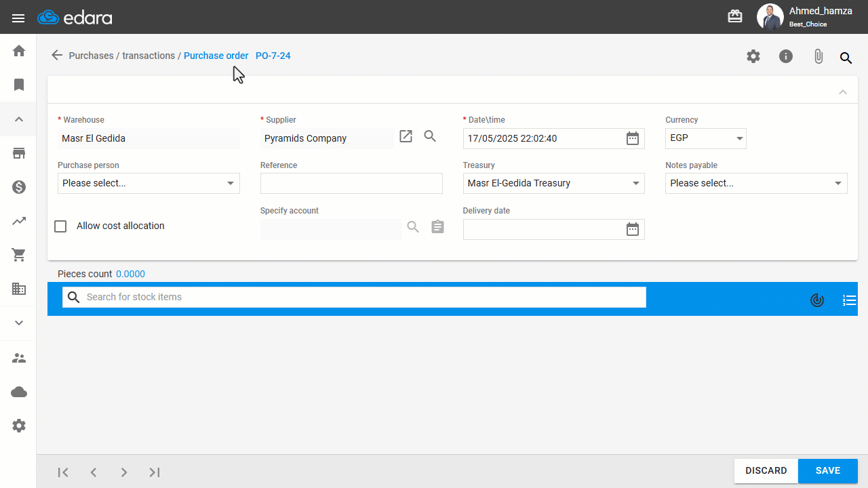The height and width of the screenshot is (488, 868).
Task: Click the edara cloud logo
Action: (x=75, y=18)
